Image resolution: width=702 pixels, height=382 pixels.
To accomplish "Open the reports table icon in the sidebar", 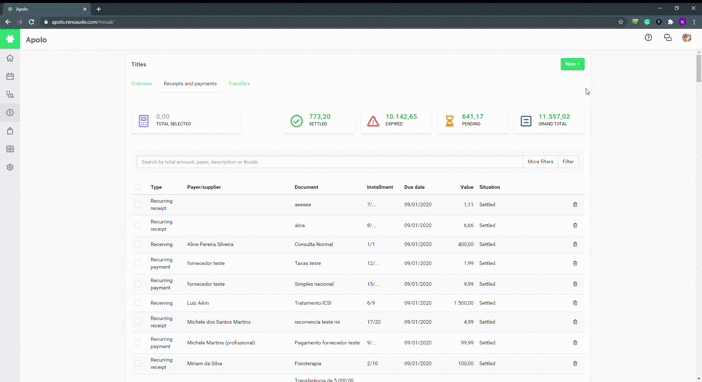I will [10, 149].
